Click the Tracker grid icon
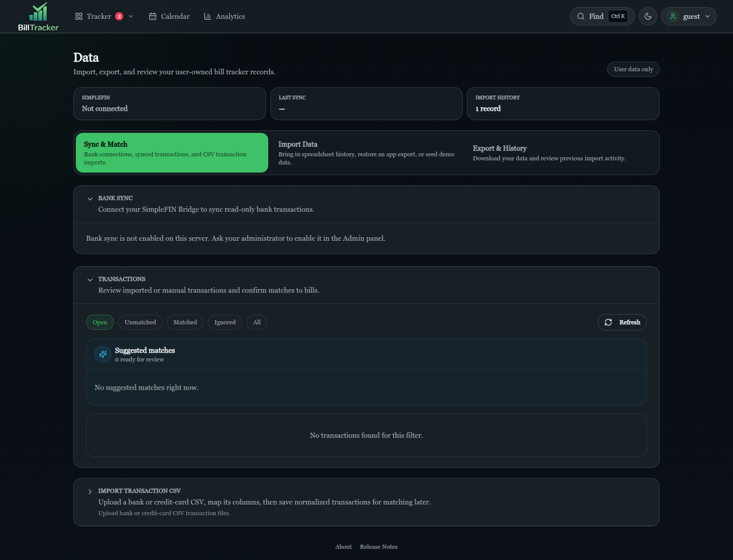733x560 pixels. point(79,16)
